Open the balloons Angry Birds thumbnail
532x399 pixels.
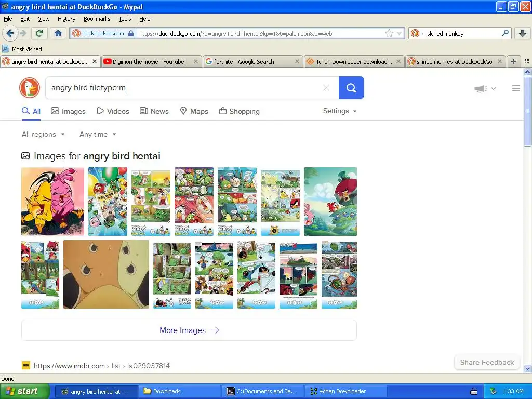point(108,202)
